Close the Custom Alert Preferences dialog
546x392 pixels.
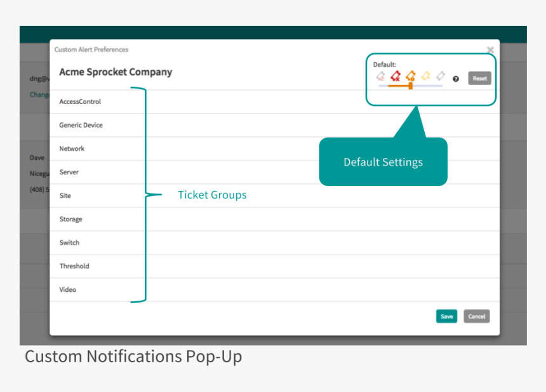click(x=490, y=49)
